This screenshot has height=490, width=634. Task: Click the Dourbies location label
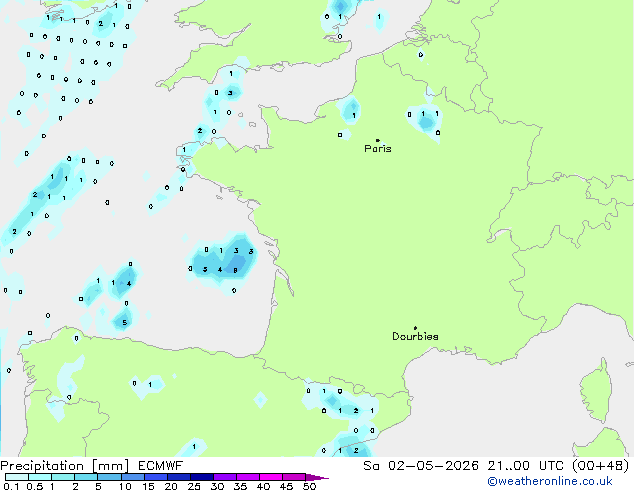(415, 336)
